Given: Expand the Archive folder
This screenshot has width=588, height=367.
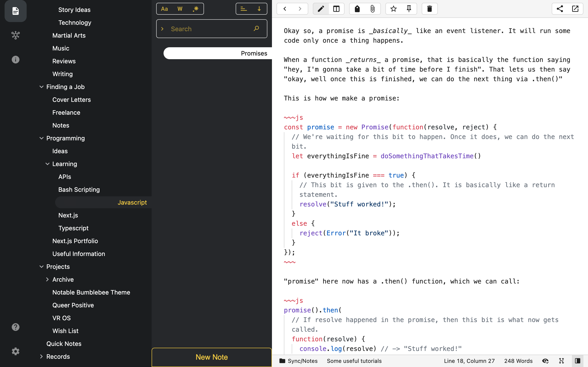Looking at the screenshot, I should pos(47,279).
